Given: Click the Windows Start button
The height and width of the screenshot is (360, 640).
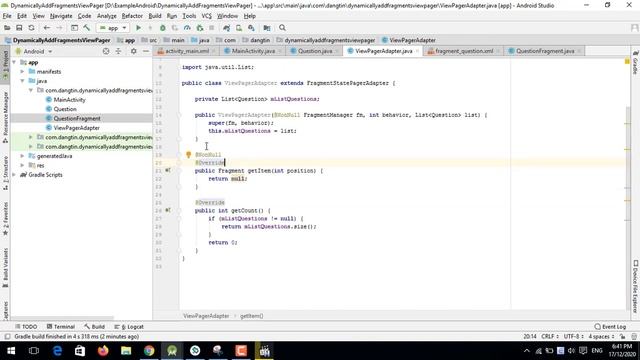Looking at the screenshot, I should pyautogui.click(x=11, y=351).
